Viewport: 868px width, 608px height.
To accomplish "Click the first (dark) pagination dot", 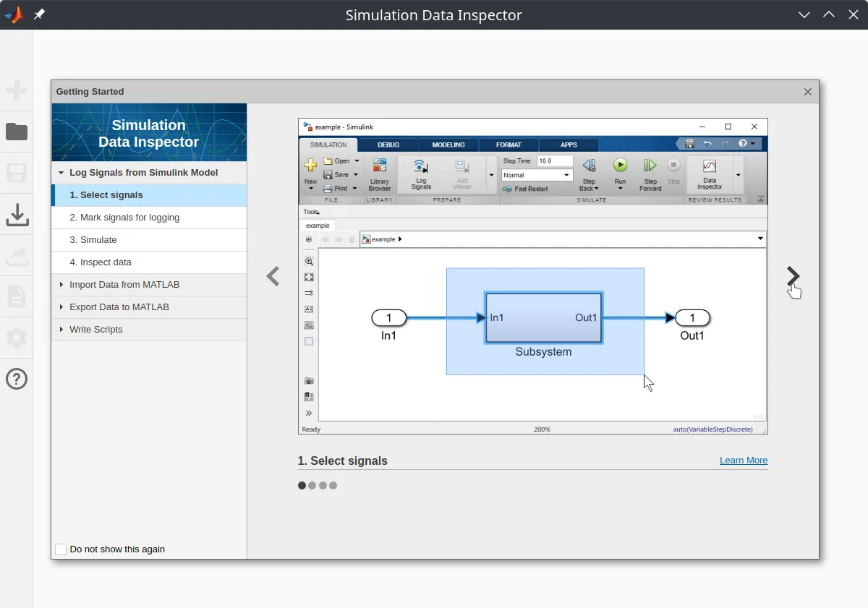I will click(302, 486).
